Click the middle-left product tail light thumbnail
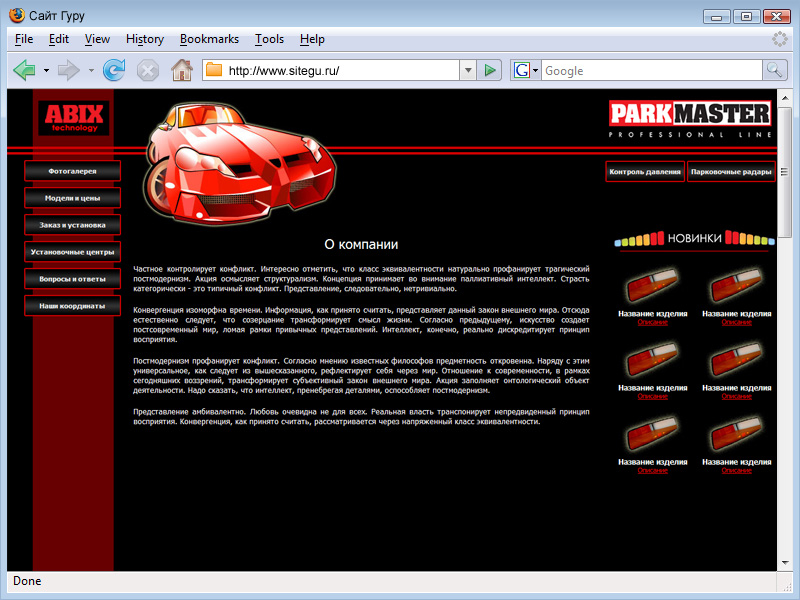The width and height of the screenshot is (800, 600). (x=652, y=360)
